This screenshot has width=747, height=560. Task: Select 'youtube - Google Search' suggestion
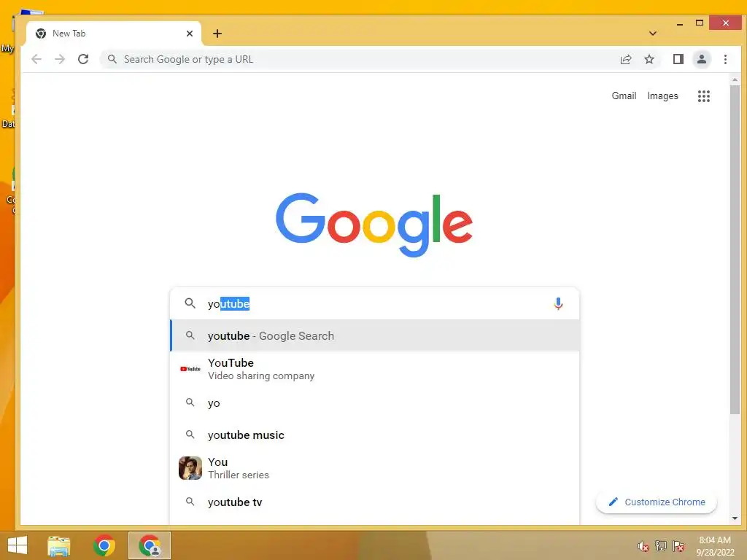[x=375, y=335]
